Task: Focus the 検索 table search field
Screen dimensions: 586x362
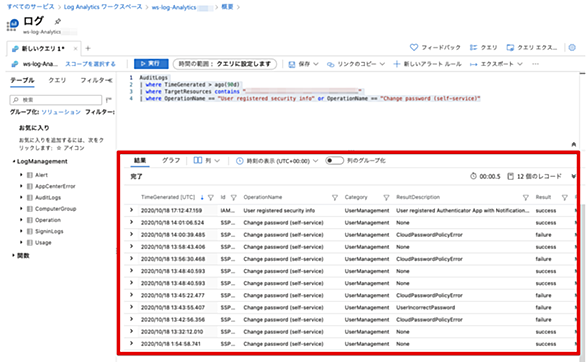Action: [56, 100]
